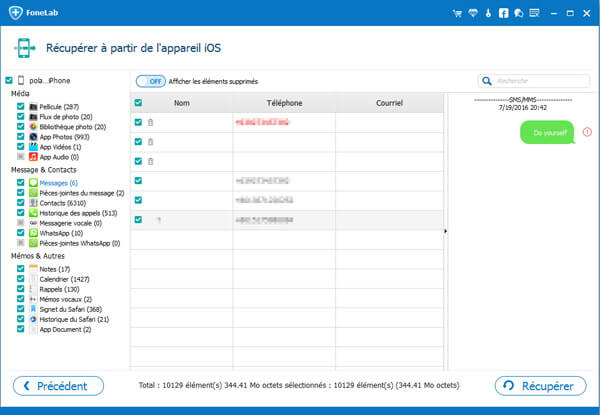Click the magnifier search icon

487,81
